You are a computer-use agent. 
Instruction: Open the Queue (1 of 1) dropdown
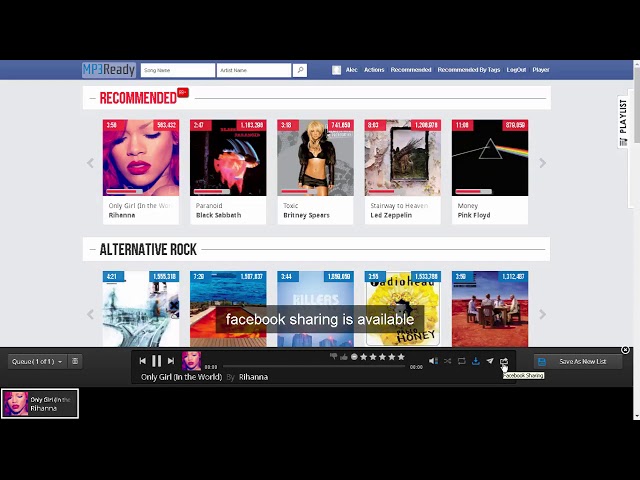[37, 362]
